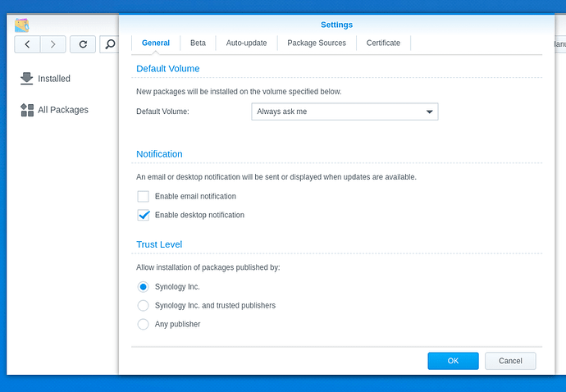Go forward with the right arrow button

53,44
